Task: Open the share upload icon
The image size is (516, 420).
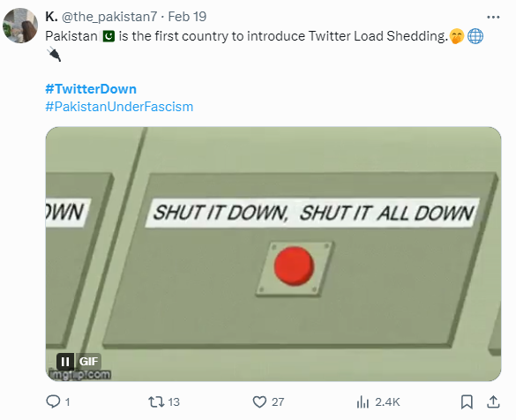Action: point(493,401)
